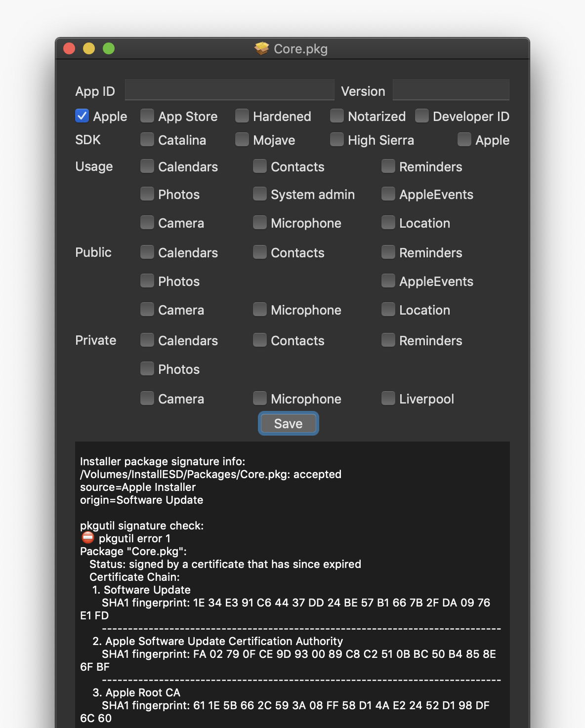Tick the Hardened checkbox
The height and width of the screenshot is (728, 585).
pyautogui.click(x=242, y=116)
